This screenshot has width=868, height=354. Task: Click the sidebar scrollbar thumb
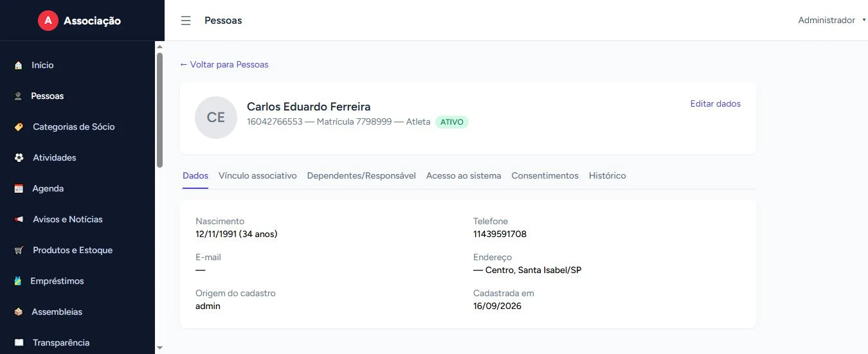pos(159,110)
